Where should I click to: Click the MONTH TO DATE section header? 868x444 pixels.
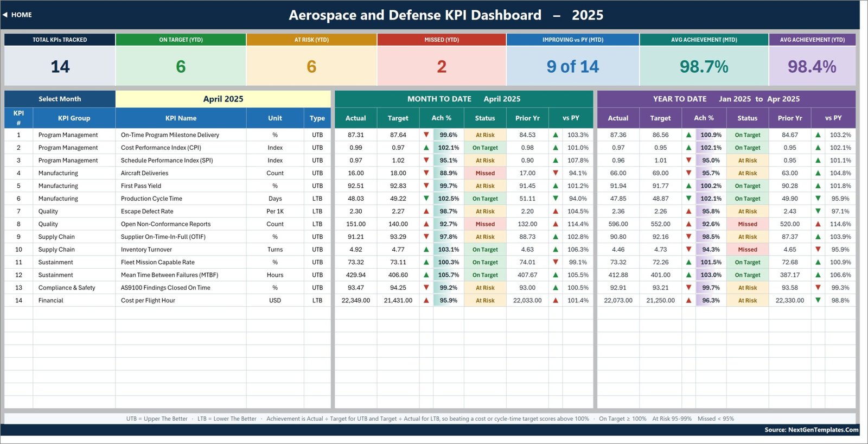coord(464,99)
